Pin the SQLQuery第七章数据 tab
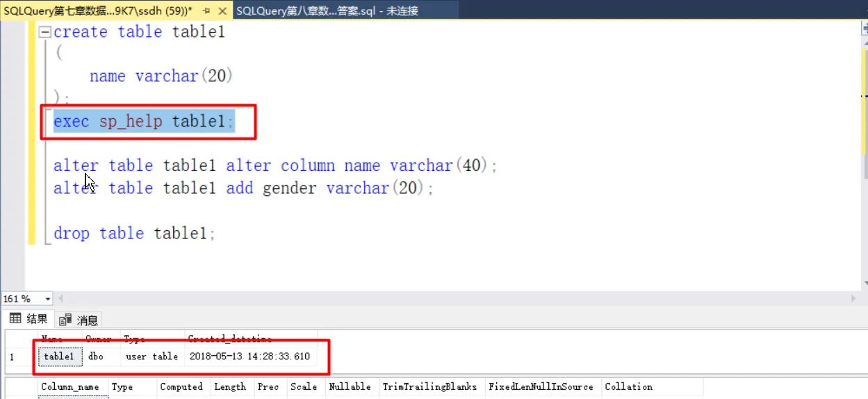This screenshot has width=868, height=399. [207, 11]
